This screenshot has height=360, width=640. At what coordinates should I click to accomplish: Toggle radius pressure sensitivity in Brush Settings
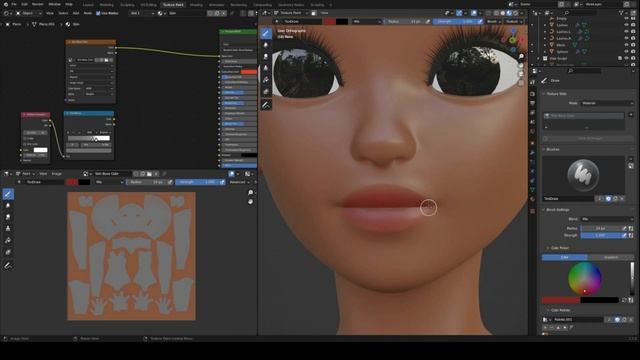pos(624,228)
